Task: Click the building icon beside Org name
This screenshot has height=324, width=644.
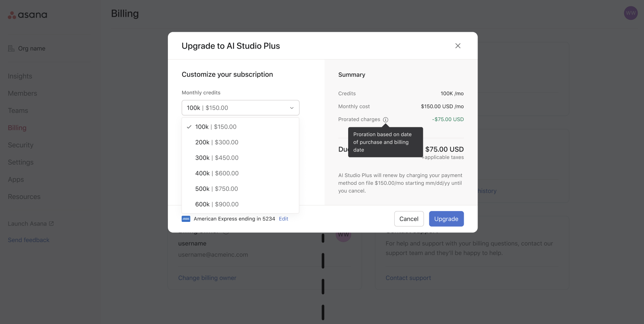Action: point(11,48)
